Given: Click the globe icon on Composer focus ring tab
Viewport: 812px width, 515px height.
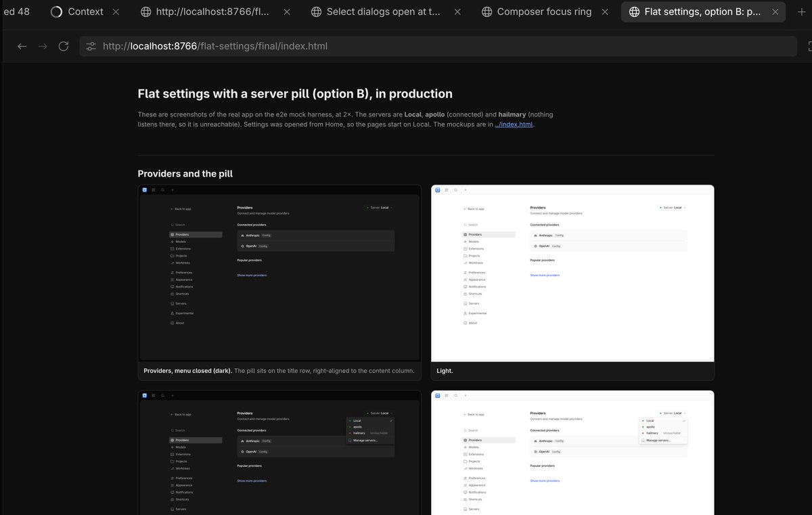Looking at the screenshot, I should point(487,12).
